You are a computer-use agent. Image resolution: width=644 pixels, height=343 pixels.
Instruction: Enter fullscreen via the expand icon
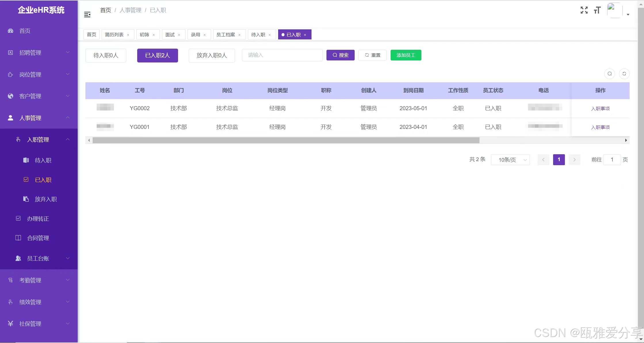pyautogui.click(x=584, y=10)
